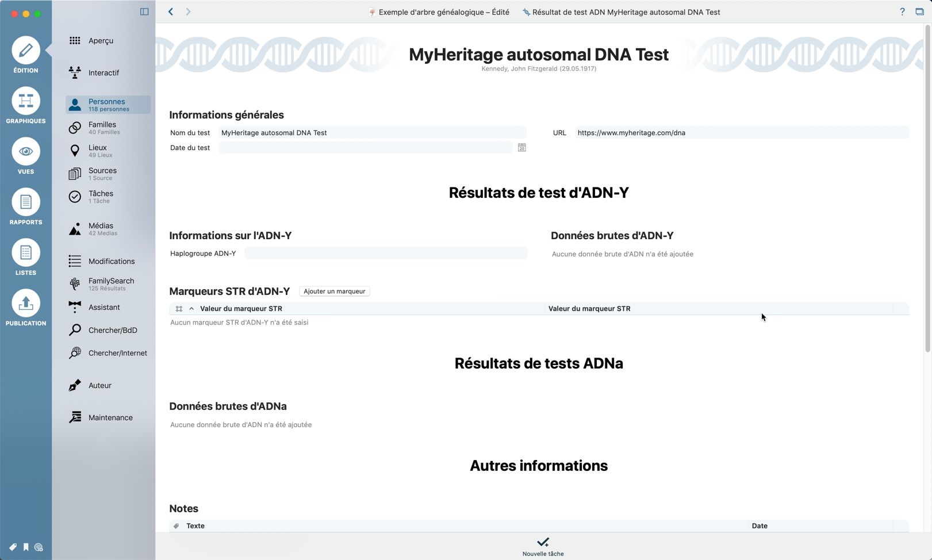Open help question mark
932x560 pixels.
pyautogui.click(x=902, y=11)
